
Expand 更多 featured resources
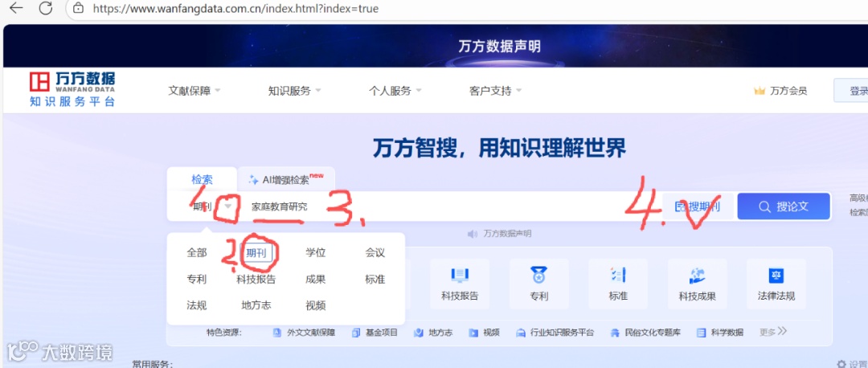773,332
